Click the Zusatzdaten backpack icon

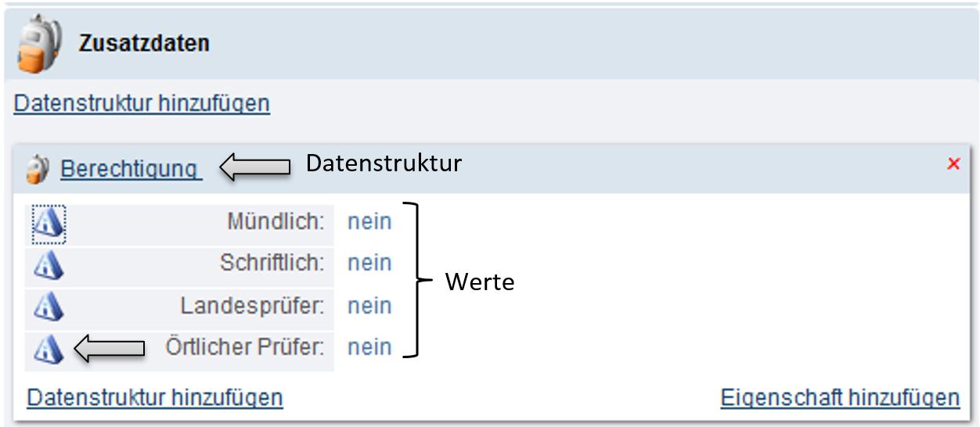(39, 44)
